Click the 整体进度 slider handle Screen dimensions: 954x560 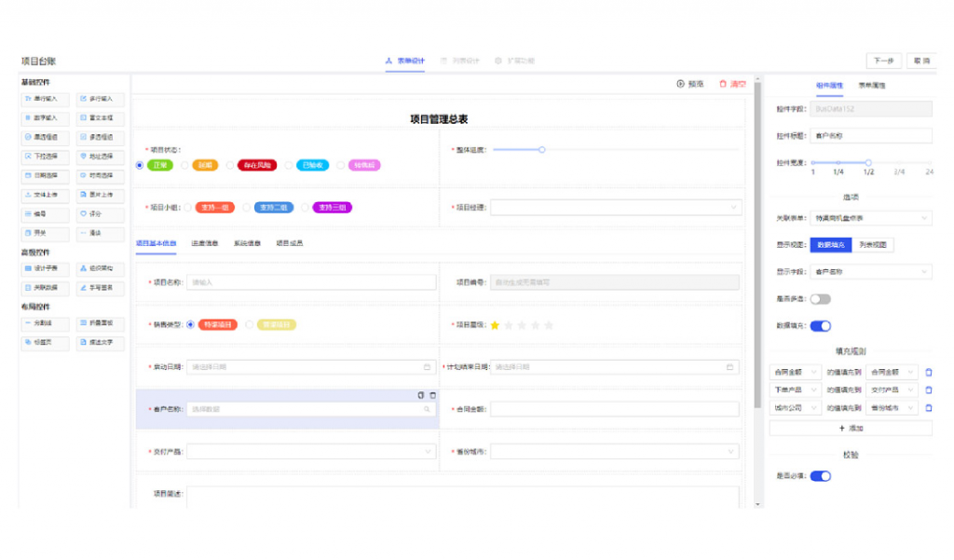[x=542, y=149]
